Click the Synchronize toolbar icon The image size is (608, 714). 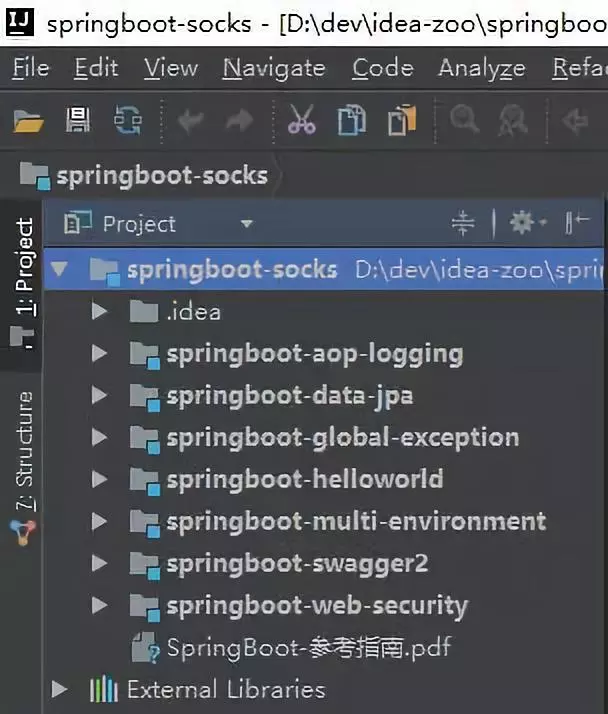point(128,120)
